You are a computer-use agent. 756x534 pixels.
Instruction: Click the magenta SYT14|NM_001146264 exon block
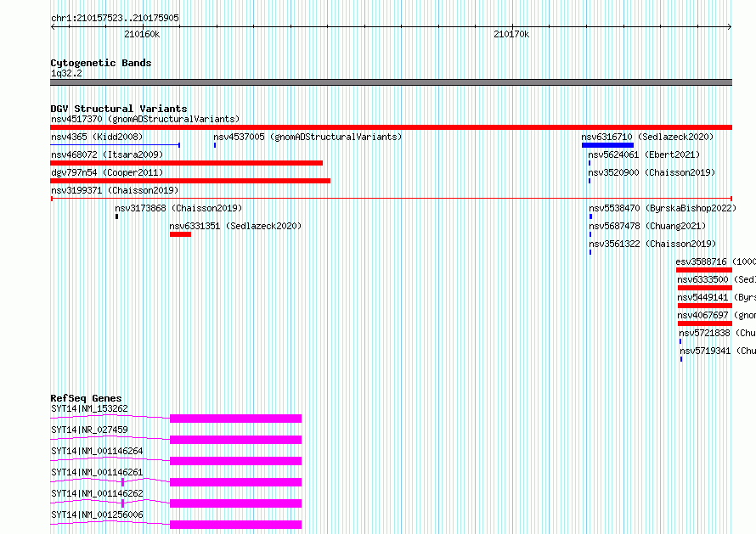pyautogui.click(x=236, y=461)
